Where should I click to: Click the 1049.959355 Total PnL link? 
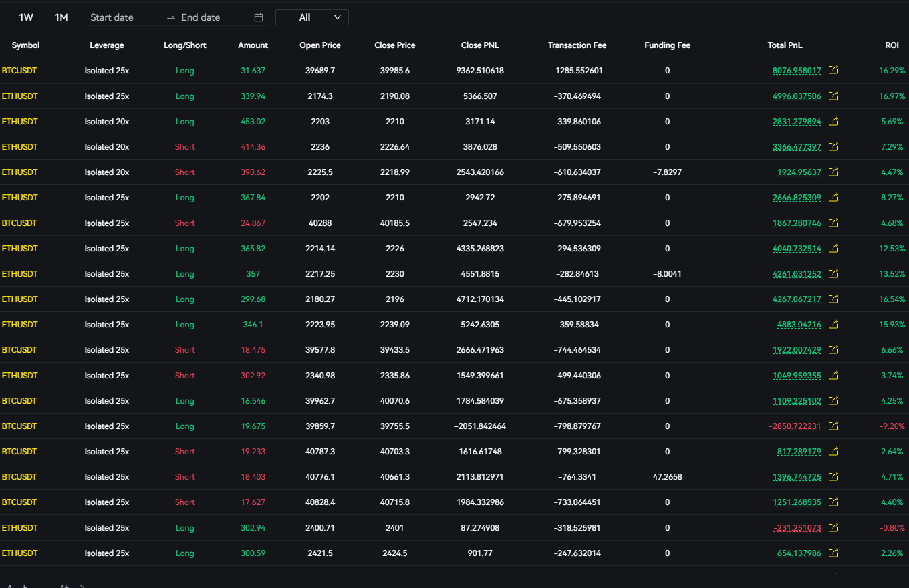coord(797,375)
